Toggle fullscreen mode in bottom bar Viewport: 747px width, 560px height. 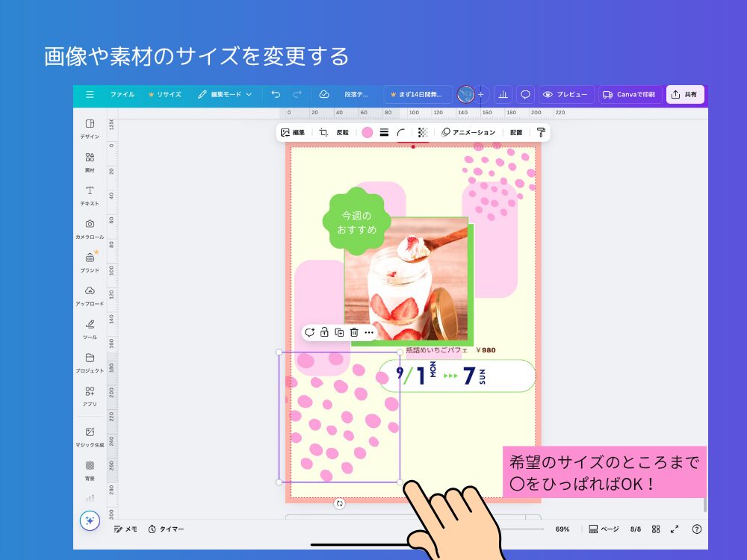click(x=675, y=529)
